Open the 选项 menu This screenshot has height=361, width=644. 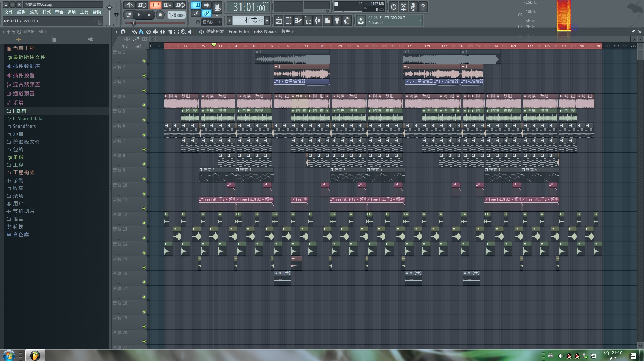71,12
